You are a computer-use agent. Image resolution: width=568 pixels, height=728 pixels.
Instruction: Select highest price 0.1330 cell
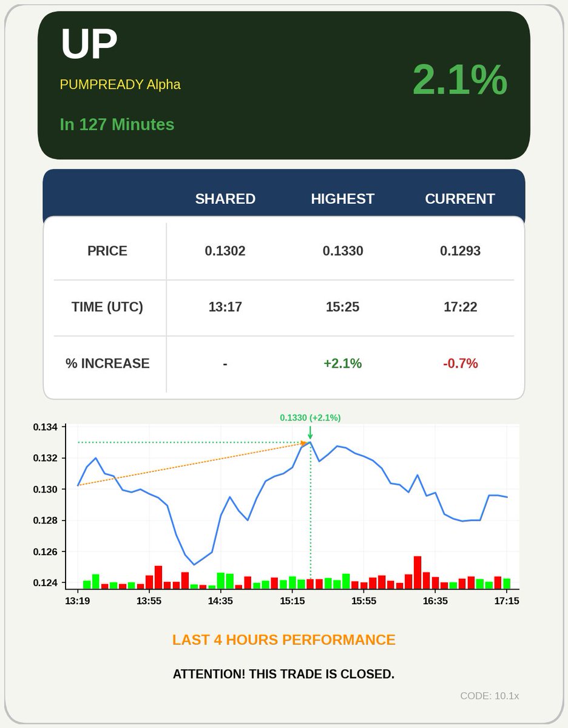tap(343, 251)
